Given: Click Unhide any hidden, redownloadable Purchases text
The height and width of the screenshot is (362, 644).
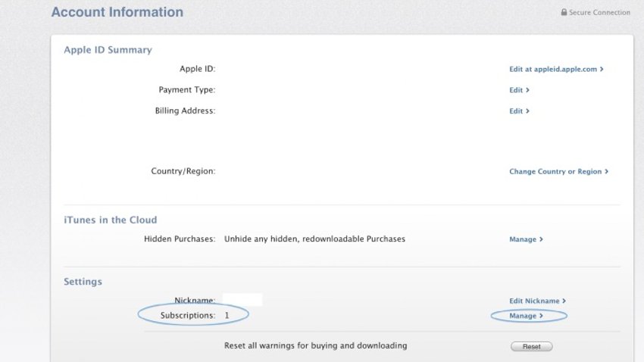Looking at the screenshot, I should point(314,239).
